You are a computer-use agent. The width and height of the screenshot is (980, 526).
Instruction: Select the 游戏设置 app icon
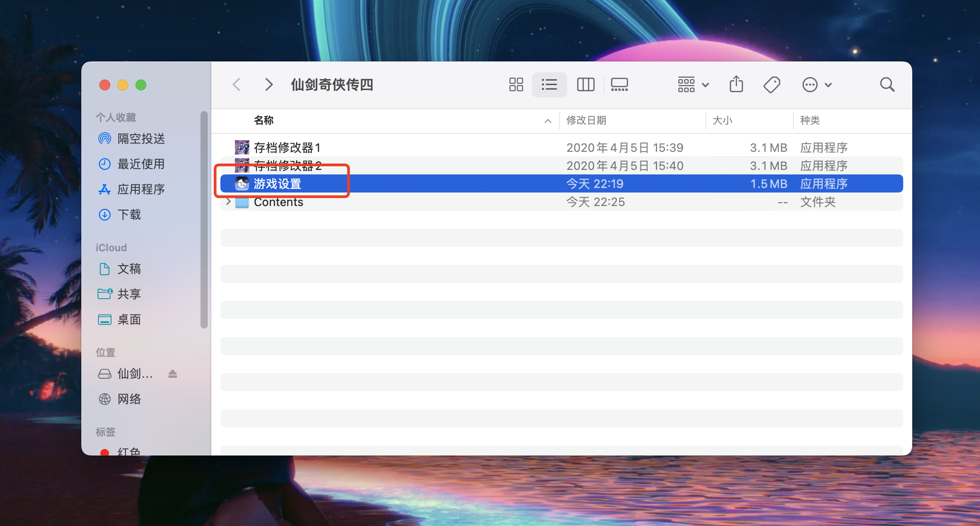coord(242,183)
